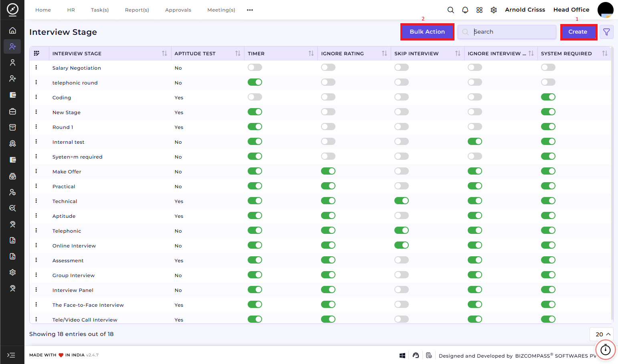This screenshot has width=618, height=364.
Task: Expand sidebar with bottom-left menu icon
Action: [11, 355]
